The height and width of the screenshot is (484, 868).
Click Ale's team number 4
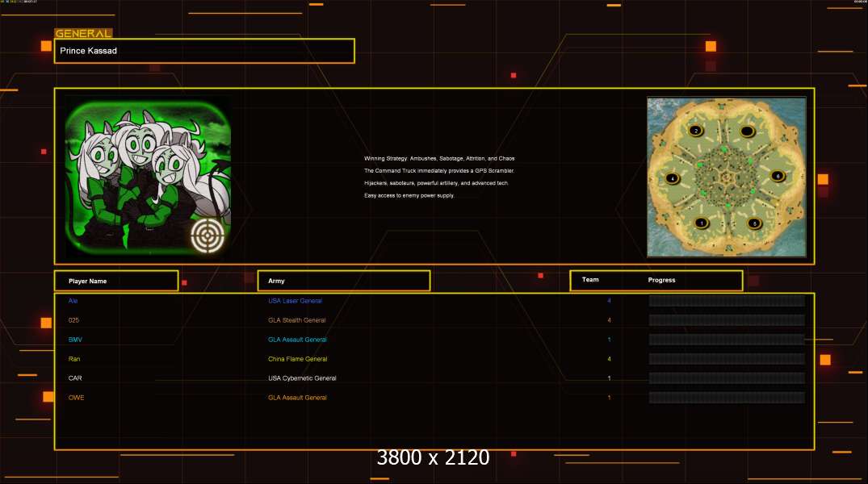tap(609, 301)
